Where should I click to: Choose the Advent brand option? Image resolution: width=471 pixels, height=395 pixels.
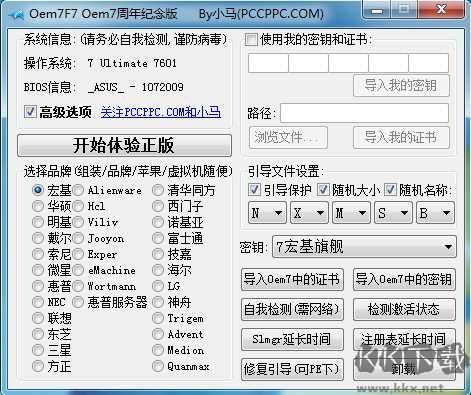click(x=158, y=334)
